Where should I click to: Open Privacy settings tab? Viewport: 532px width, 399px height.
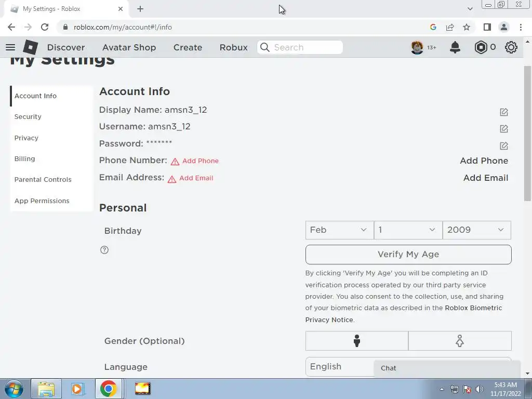[x=51, y=138]
